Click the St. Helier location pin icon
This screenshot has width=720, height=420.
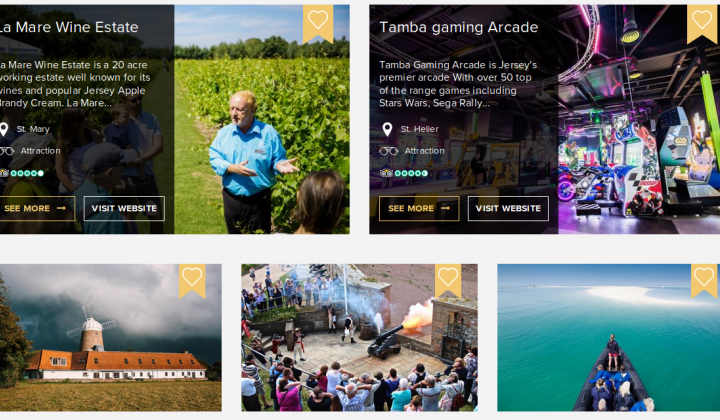[388, 129]
